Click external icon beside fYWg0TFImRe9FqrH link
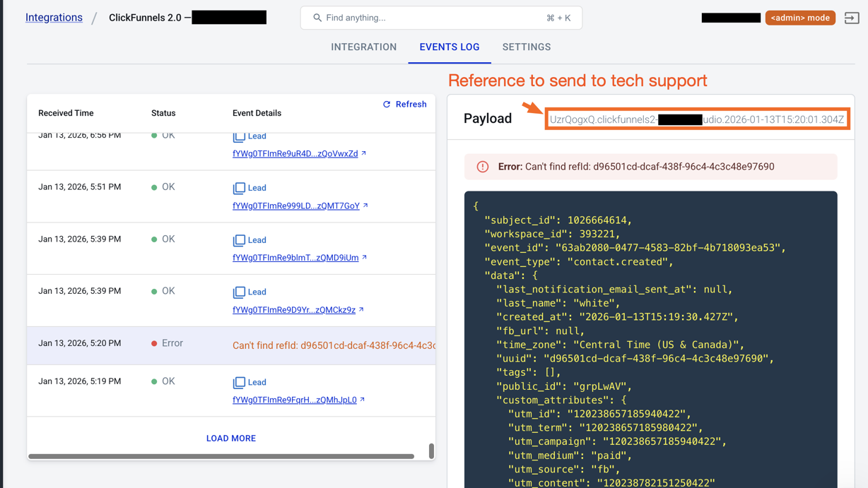The image size is (868, 488). 363,399
